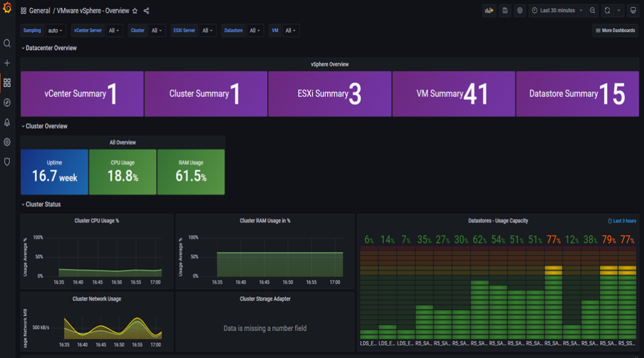Click the 6% datastore gauge bar

(369, 293)
